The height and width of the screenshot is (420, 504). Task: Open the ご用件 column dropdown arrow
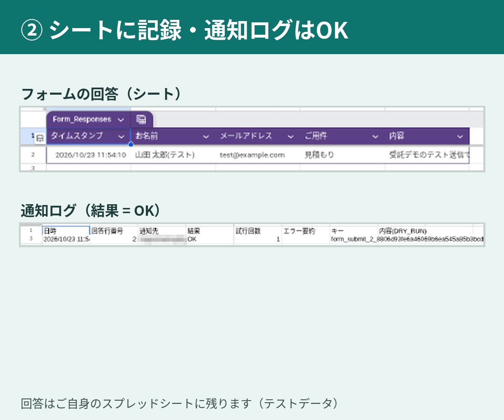[x=375, y=136]
